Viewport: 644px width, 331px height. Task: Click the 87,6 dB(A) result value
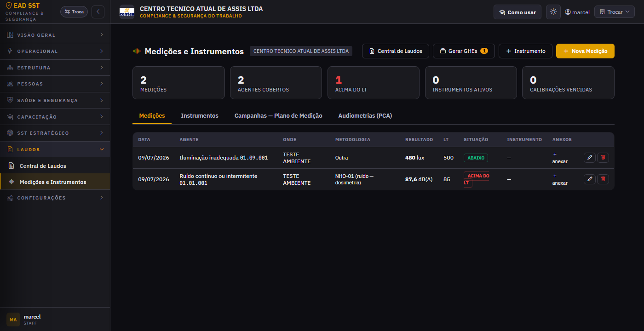419,179
